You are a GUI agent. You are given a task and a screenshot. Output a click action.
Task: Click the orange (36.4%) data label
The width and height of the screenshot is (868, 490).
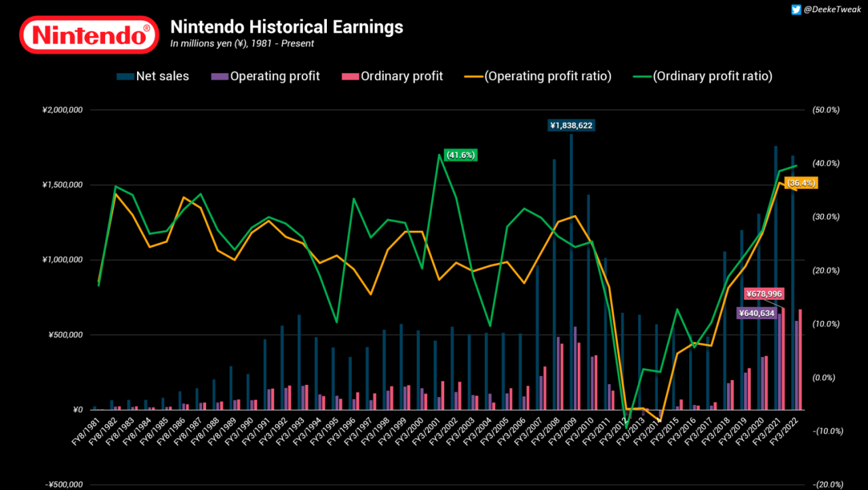[x=801, y=183]
